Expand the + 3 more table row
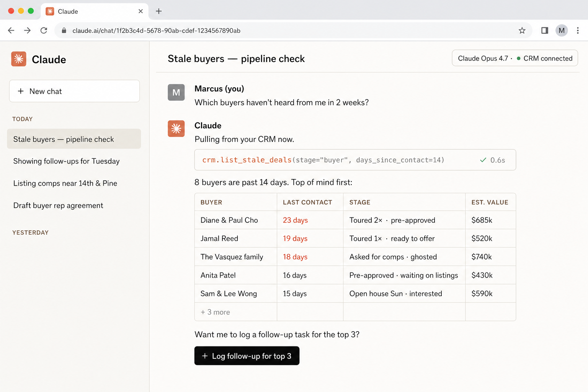Image resolution: width=588 pixels, height=392 pixels. click(215, 312)
